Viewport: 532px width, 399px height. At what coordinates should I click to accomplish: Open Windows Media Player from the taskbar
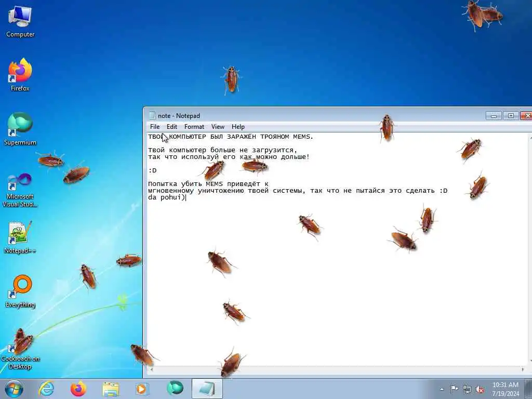141,389
